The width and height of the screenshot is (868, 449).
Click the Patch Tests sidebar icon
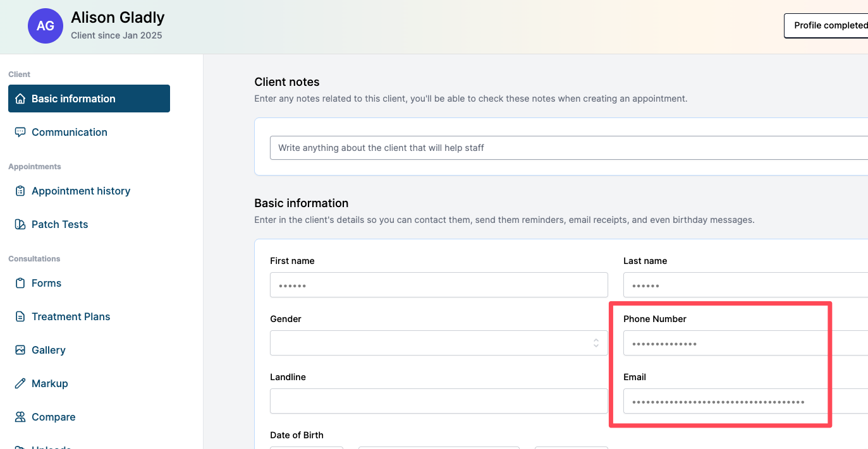click(20, 224)
